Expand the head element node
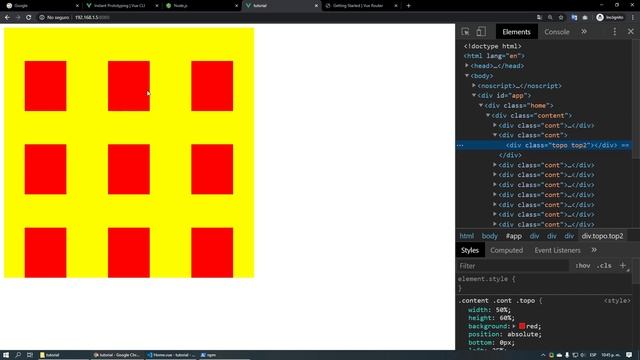Image resolution: width=640 pixels, height=360 pixels. (467, 65)
